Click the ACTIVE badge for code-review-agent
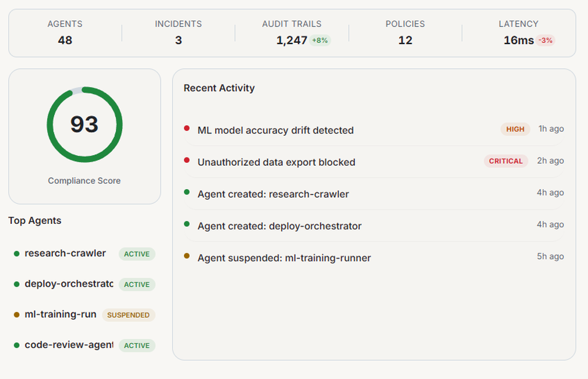 click(x=137, y=346)
